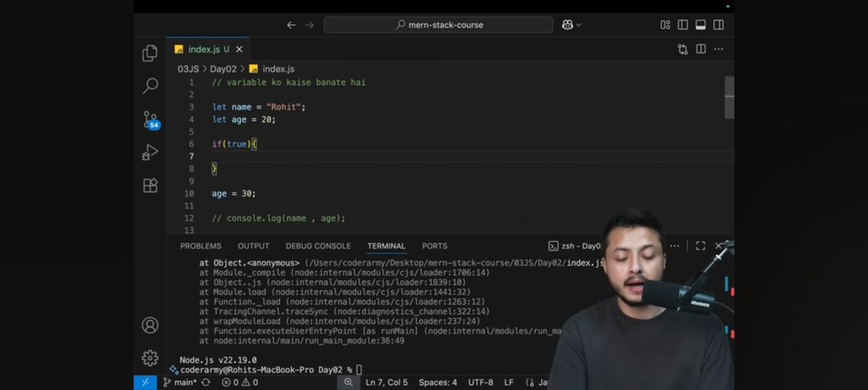Screen dimensions: 868x390
Task: Switch to the OUTPUT tab
Action: (x=253, y=246)
